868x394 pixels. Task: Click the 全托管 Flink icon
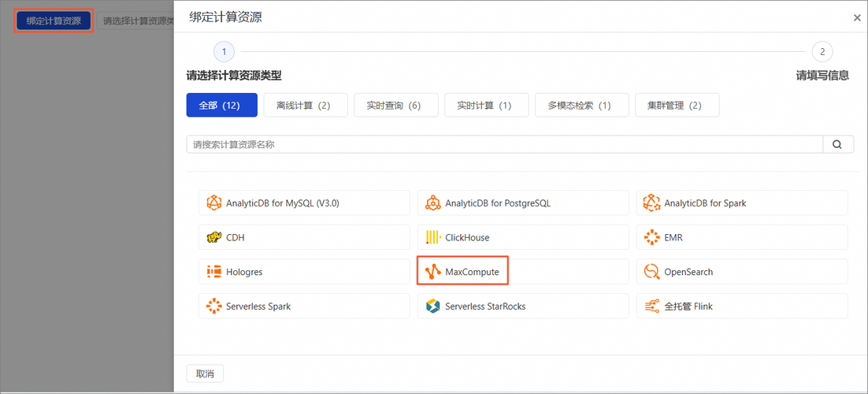click(x=652, y=307)
